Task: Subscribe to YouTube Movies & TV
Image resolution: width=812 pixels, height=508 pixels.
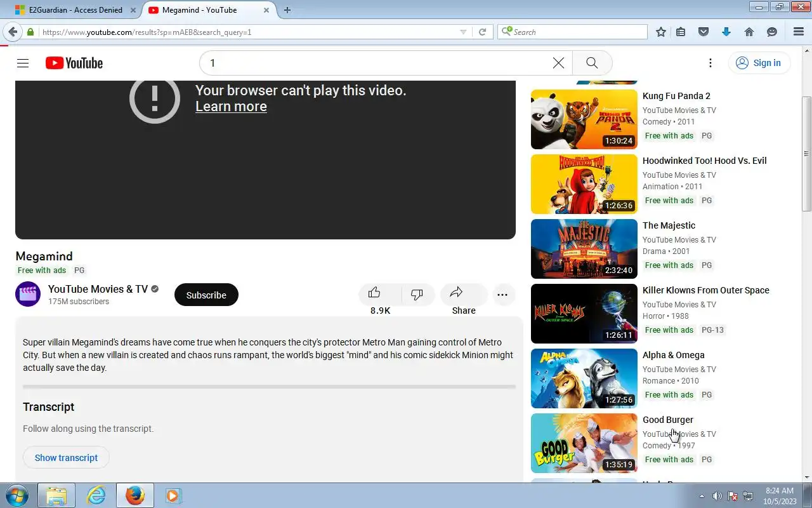Action: tap(206, 295)
